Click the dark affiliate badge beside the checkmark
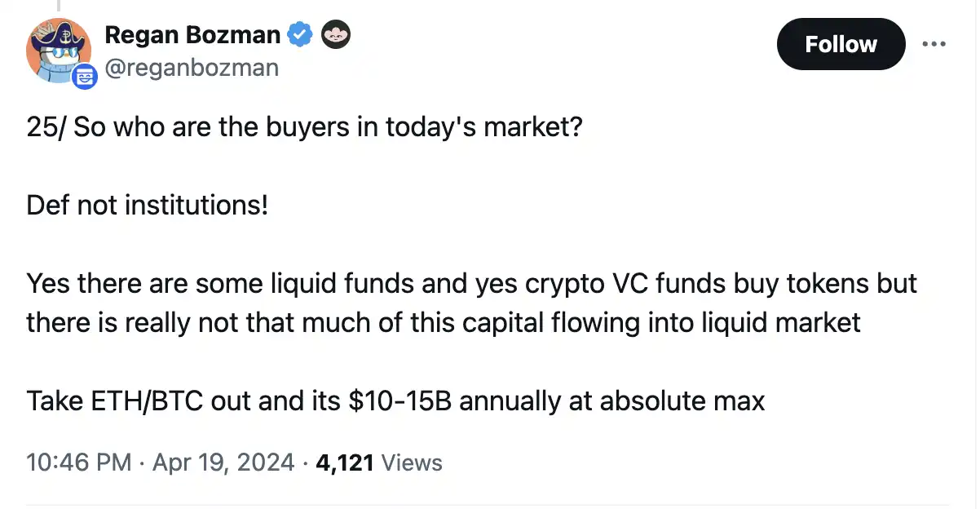980x509 pixels. tap(336, 34)
